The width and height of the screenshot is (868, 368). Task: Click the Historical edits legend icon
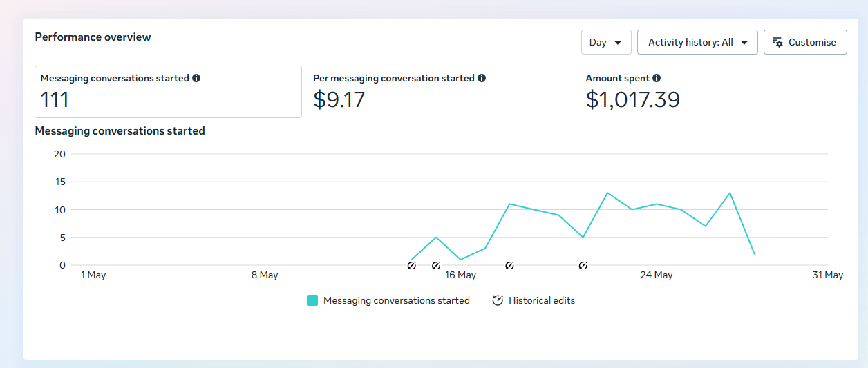coord(498,300)
